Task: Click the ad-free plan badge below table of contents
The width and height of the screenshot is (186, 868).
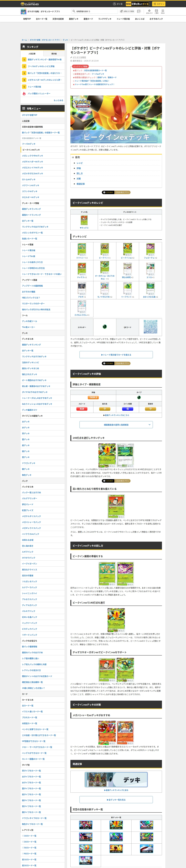Action: click(x=116, y=192)
